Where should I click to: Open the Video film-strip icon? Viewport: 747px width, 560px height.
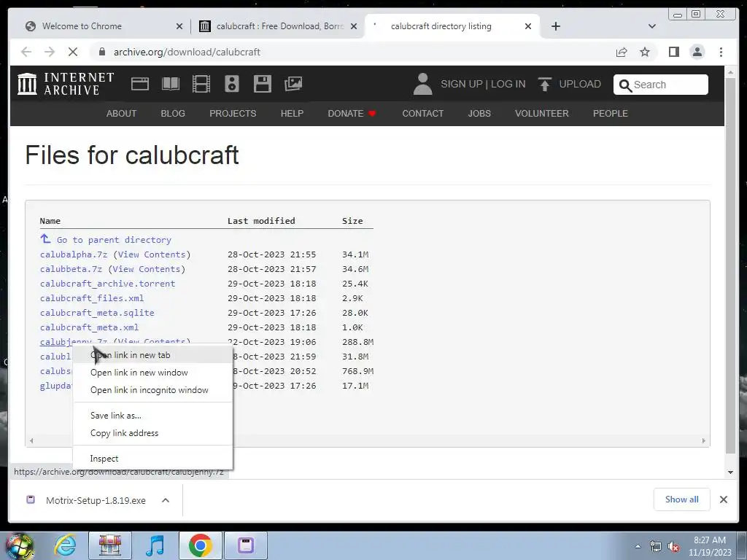[201, 84]
